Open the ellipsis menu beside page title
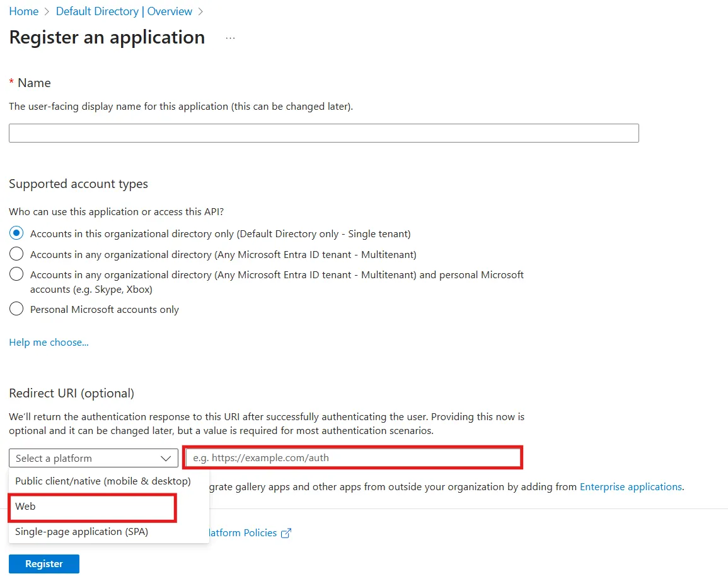The image size is (728, 581). 230,37
